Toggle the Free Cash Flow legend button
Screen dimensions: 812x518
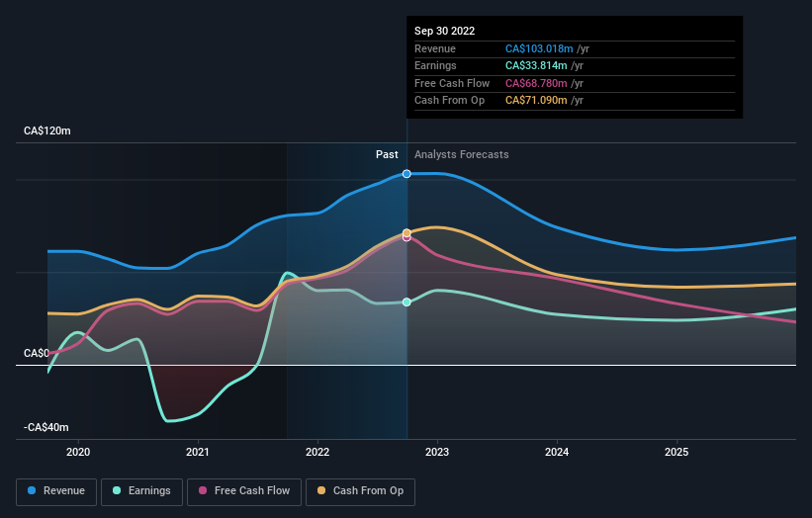(244, 491)
